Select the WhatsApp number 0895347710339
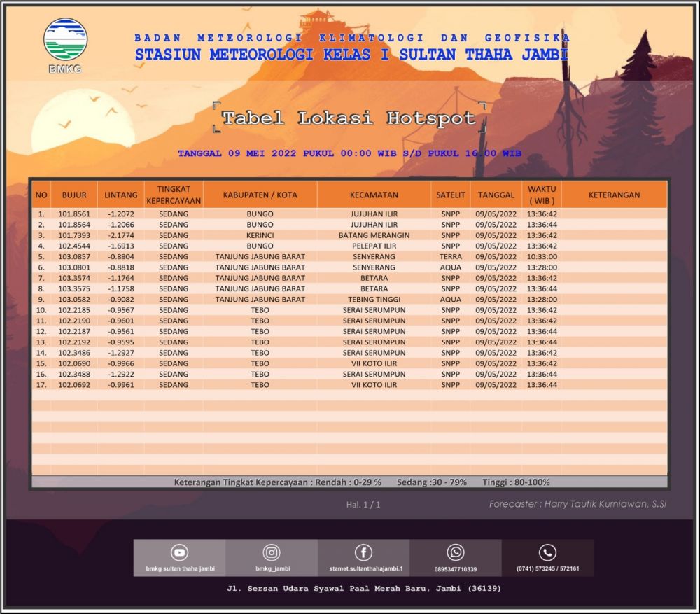Viewport: 700px width, 614px height. pos(456,569)
